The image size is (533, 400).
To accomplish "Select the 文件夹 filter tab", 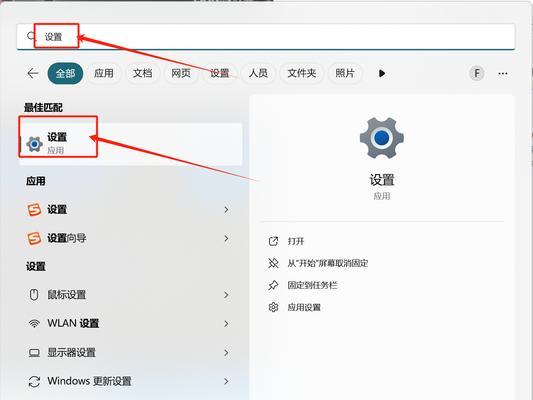I will pos(302,73).
